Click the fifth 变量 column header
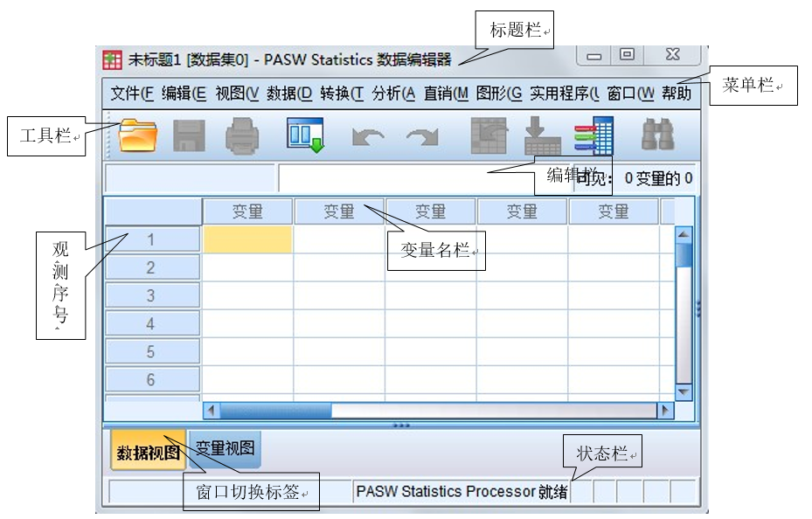This screenshot has width=812, height=519. click(614, 211)
